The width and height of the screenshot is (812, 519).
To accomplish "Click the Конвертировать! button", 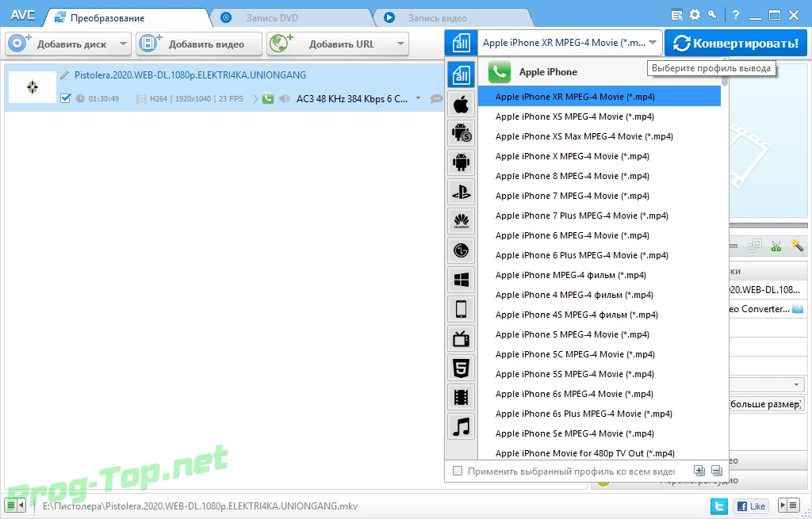I will [736, 43].
